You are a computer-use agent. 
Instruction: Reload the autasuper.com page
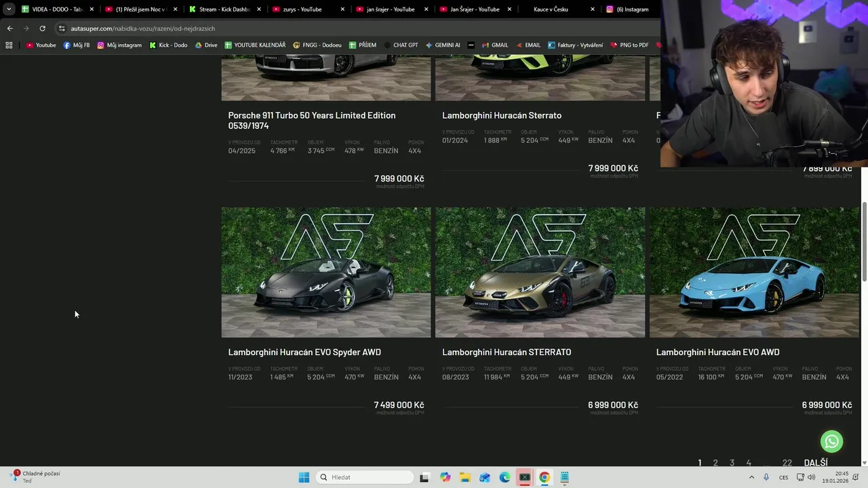(x=42, y=28)
